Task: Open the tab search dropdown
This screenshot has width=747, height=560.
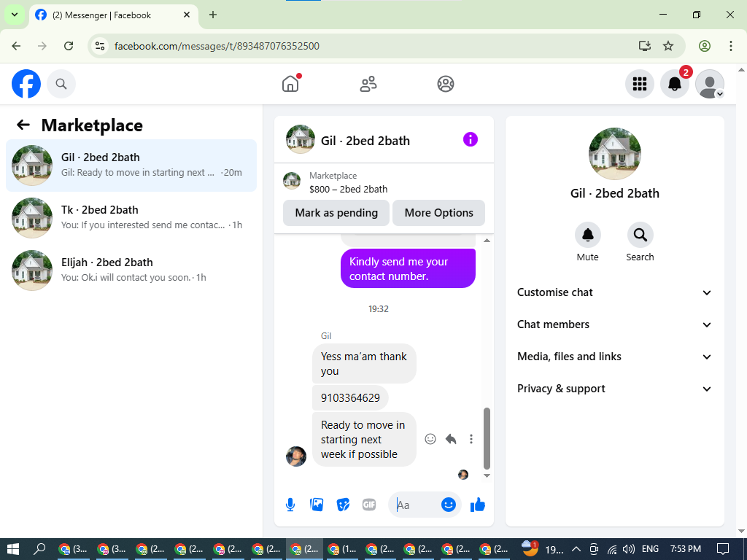Action: (x=15, y=15)
